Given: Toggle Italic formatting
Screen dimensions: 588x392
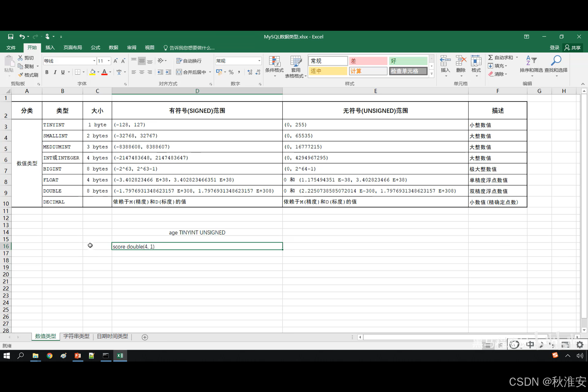Looking at the screenshot, I should [x=55, y=72].
